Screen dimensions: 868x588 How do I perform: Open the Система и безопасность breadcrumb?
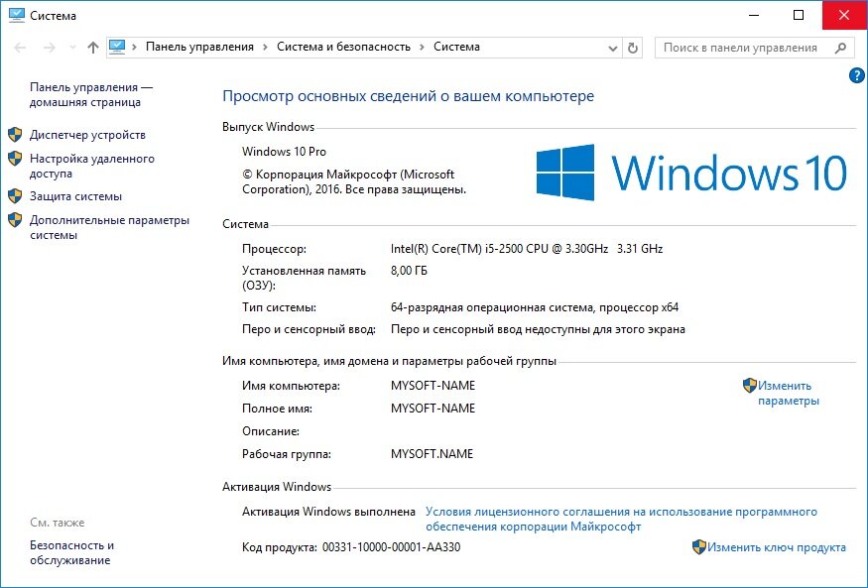click(343, 47)
